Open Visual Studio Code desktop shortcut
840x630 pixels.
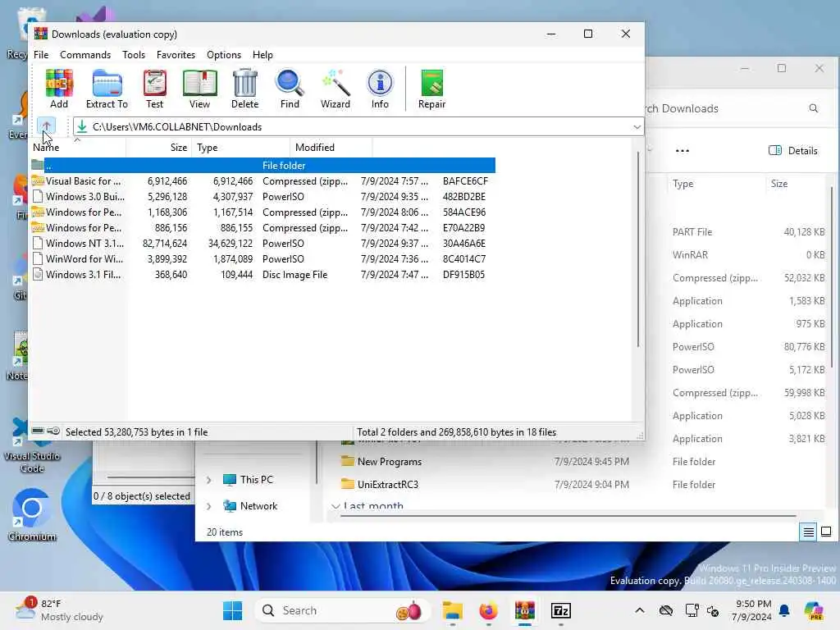point(32,445)
